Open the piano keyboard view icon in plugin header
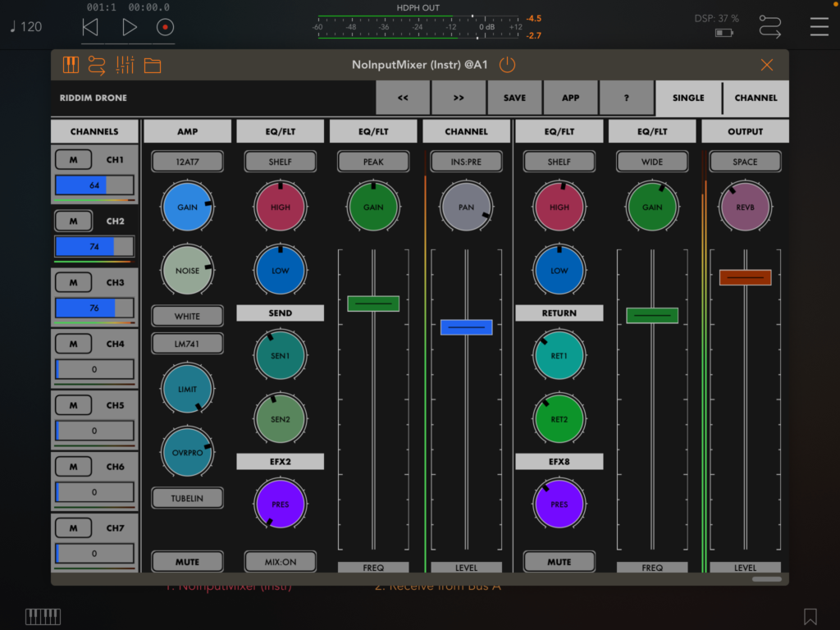The height and width of the screenshot is (630, 840). click(71, 65)
